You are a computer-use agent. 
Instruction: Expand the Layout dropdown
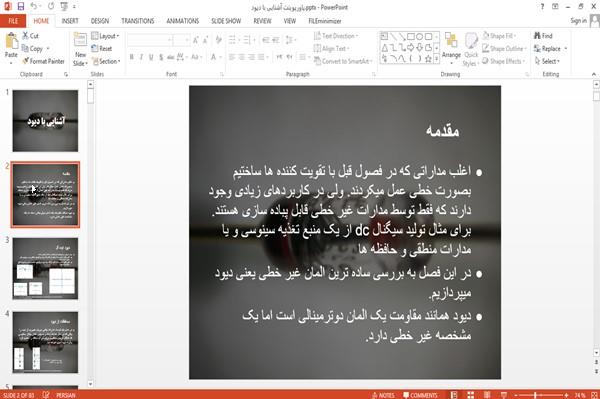point(105,36)
